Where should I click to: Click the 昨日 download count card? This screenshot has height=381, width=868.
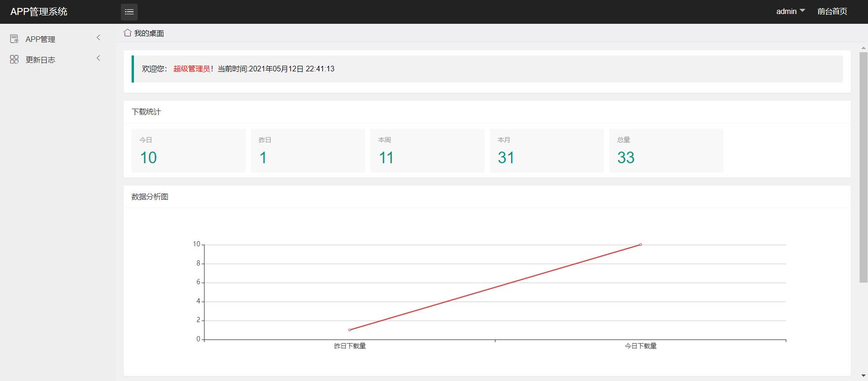308,151
